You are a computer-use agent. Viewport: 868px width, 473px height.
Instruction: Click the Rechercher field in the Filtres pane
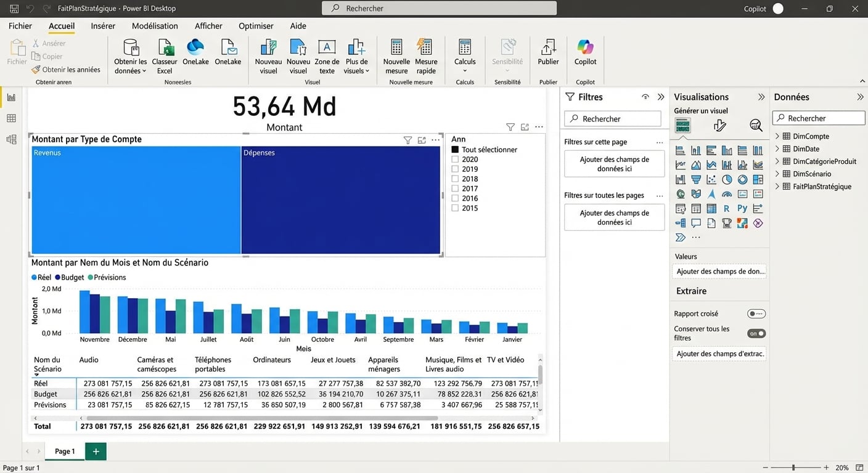(612, 118)
